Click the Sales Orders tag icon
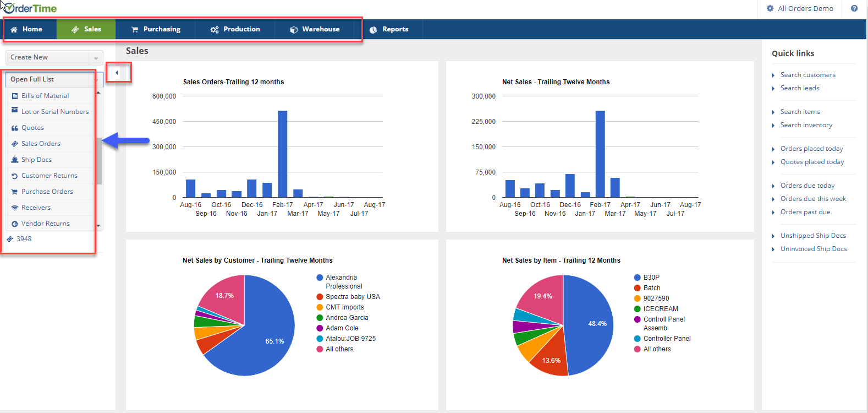 [15, 144]
